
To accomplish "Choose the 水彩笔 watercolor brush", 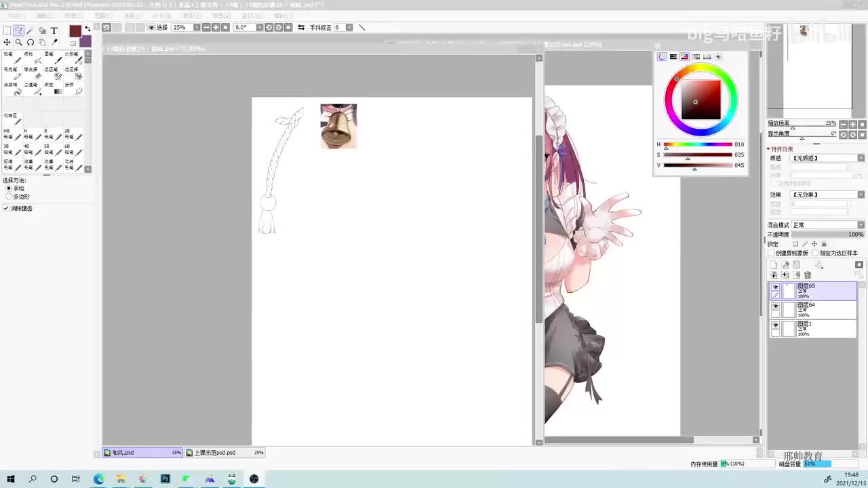I will point(73,57).
